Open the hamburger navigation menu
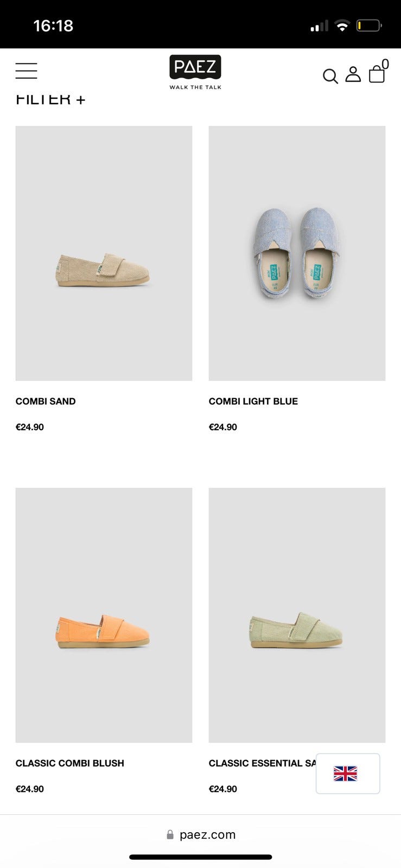 tap(26, 71)
